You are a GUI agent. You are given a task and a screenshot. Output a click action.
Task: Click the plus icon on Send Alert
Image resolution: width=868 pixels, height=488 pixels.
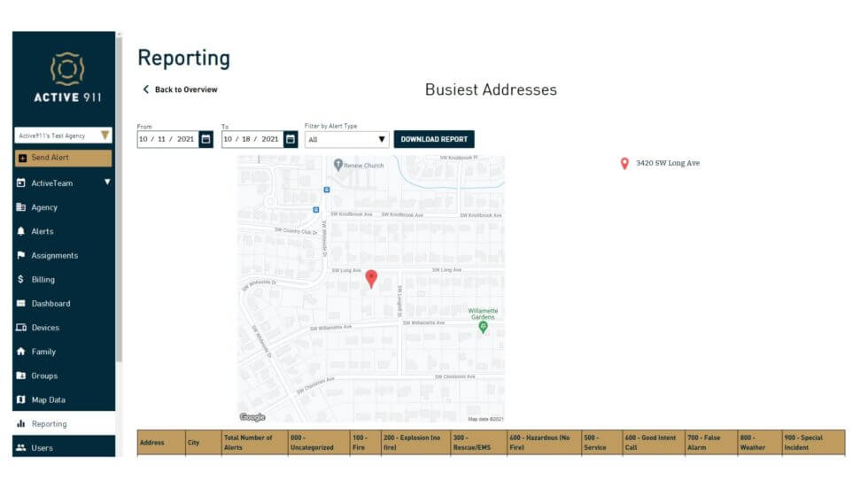(x=23, y=158)
